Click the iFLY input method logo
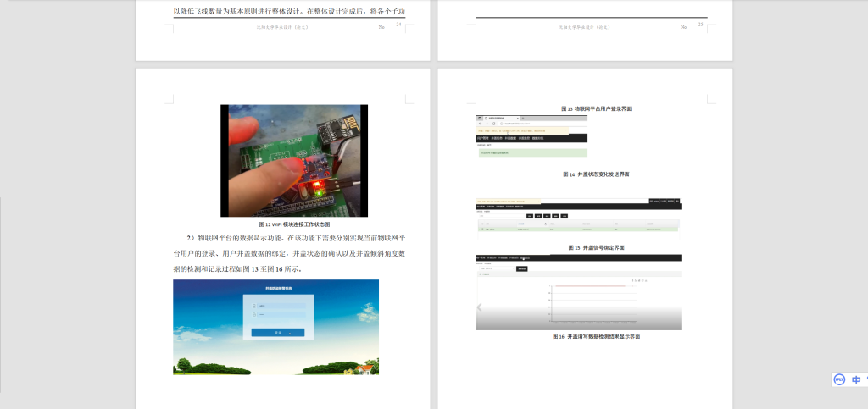The width and height of the screenshot is (868, 409). click(839, 379)
